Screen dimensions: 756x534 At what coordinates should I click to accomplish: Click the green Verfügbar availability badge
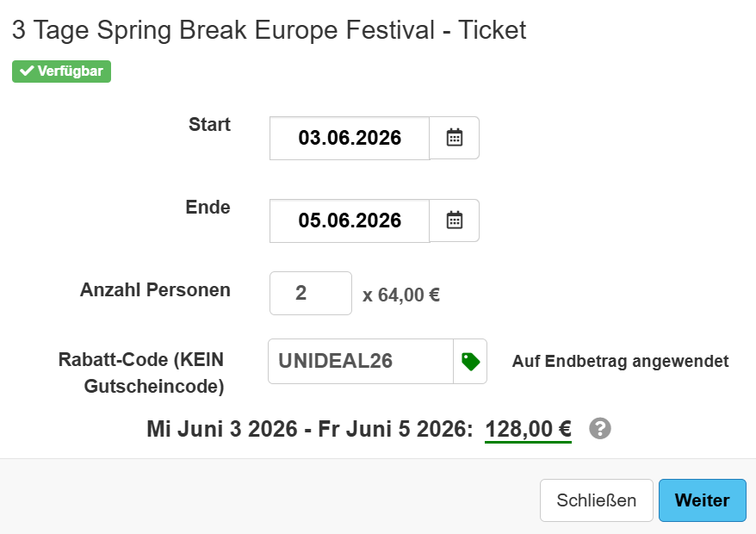[60, 71]
